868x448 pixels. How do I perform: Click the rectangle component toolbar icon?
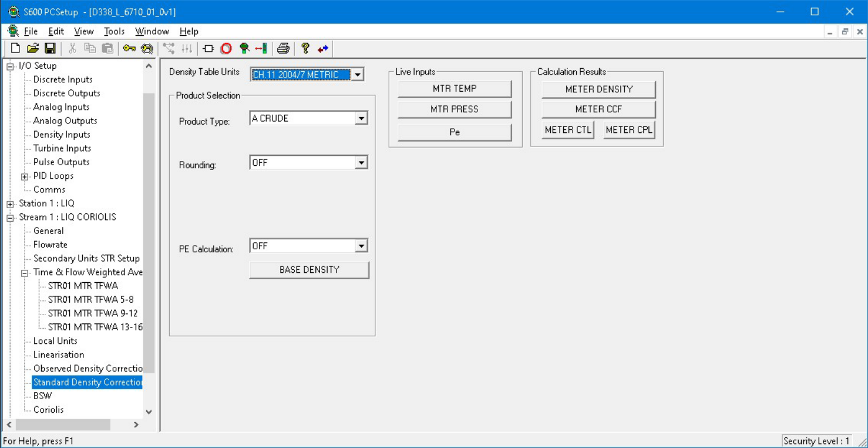[208, 48]
